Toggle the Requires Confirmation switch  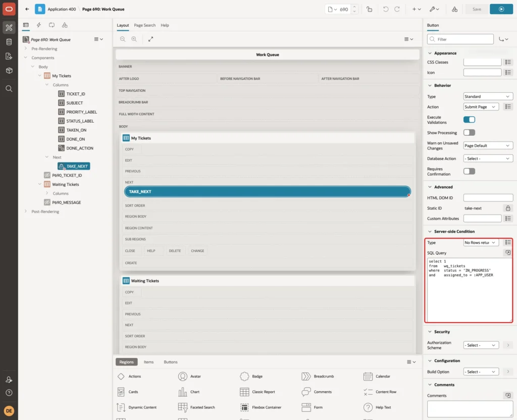pos(469,171)
